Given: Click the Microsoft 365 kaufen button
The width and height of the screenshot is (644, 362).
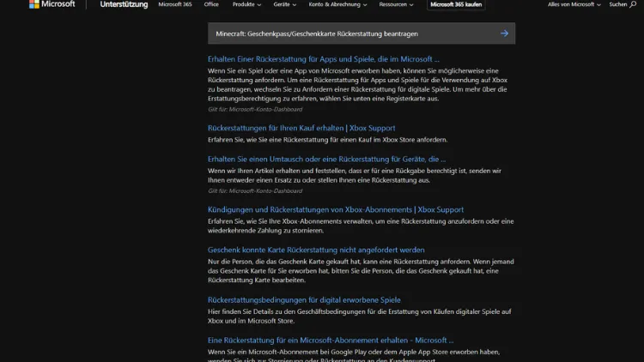Looking at the screenshot, I should coord(456,4).
